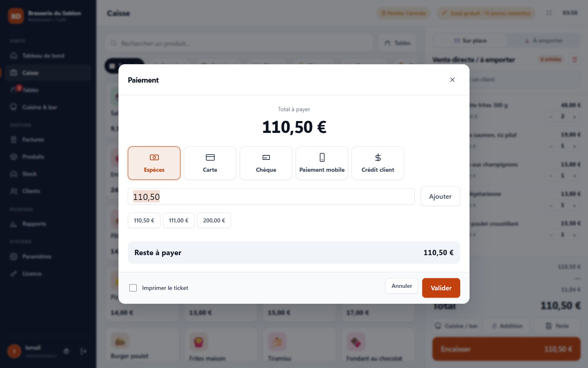
Task: Switch to the Sur place tab
Action: tap(470, 40)
